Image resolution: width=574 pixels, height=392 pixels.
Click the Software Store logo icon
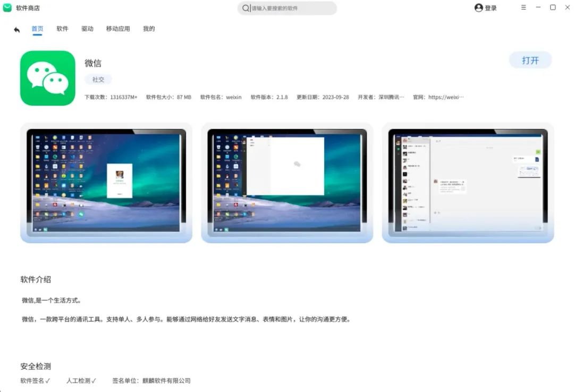(7, 8)
